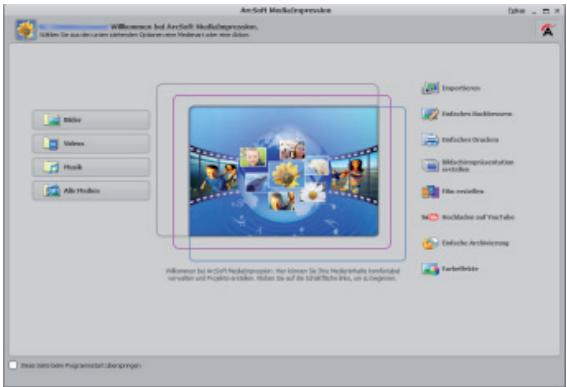Open Bildschirmpräsentation erstellen slideshow icon
Screen dimensions: 567x387
point(430,166)
